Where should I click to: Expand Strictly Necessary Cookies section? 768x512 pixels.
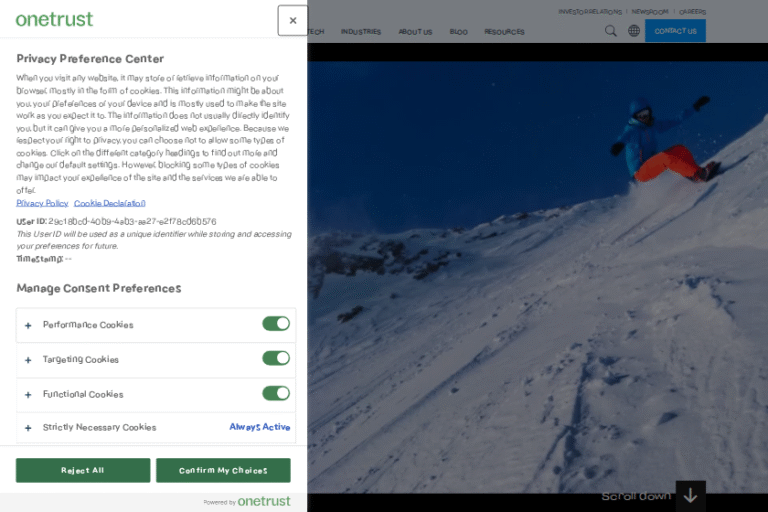coord(28,428)
